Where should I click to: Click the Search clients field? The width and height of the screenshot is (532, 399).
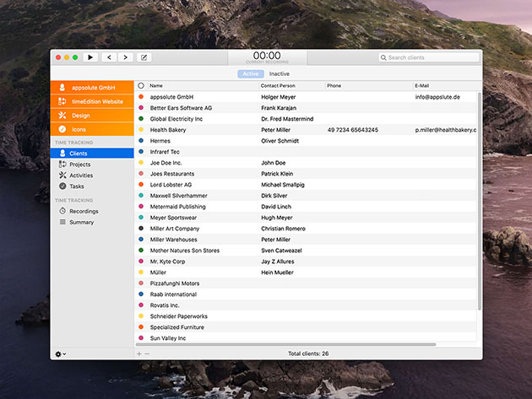(x=429, y=57)
